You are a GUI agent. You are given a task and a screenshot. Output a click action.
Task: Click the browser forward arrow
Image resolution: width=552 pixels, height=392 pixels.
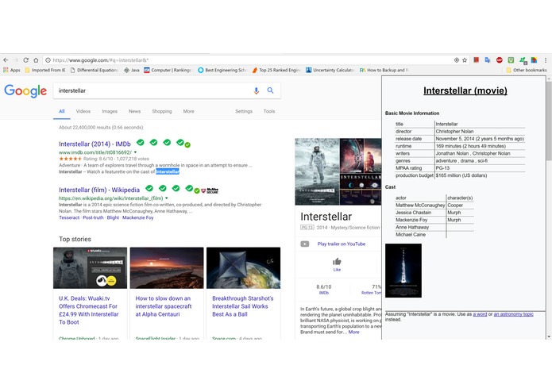tap(16, 60)
